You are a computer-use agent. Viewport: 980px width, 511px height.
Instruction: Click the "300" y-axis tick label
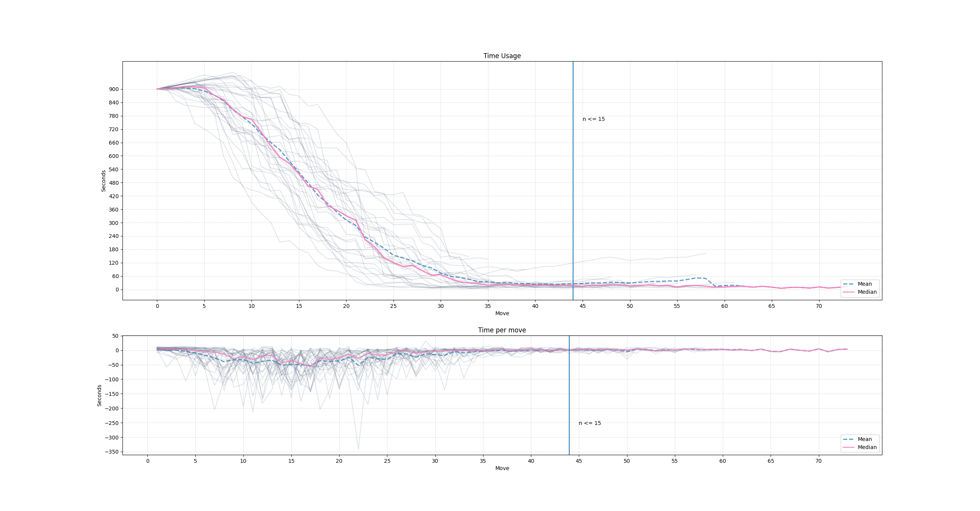pyautogui.click(x=114, y=223)
